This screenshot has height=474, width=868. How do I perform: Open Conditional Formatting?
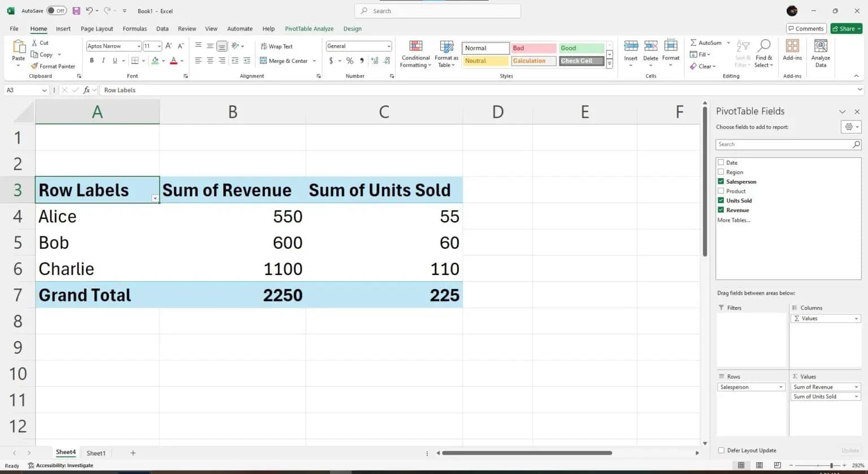click(x=416, y=54)
